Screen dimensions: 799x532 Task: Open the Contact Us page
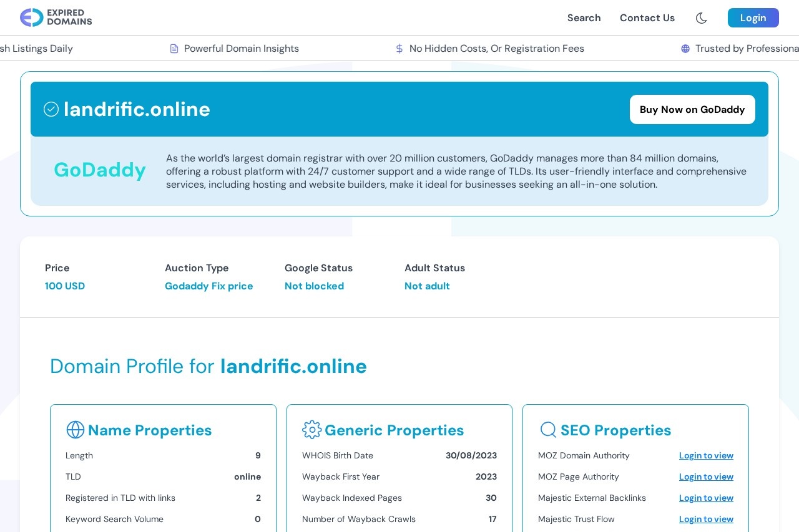(x=647, y=18)
